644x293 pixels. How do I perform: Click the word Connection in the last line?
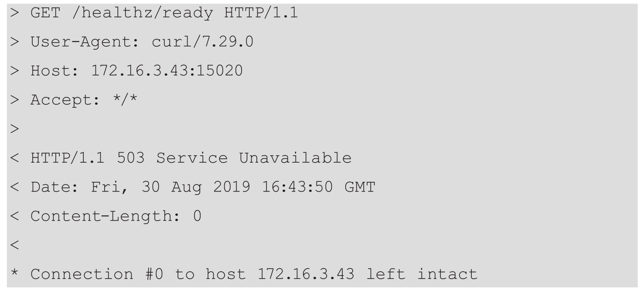82,275
